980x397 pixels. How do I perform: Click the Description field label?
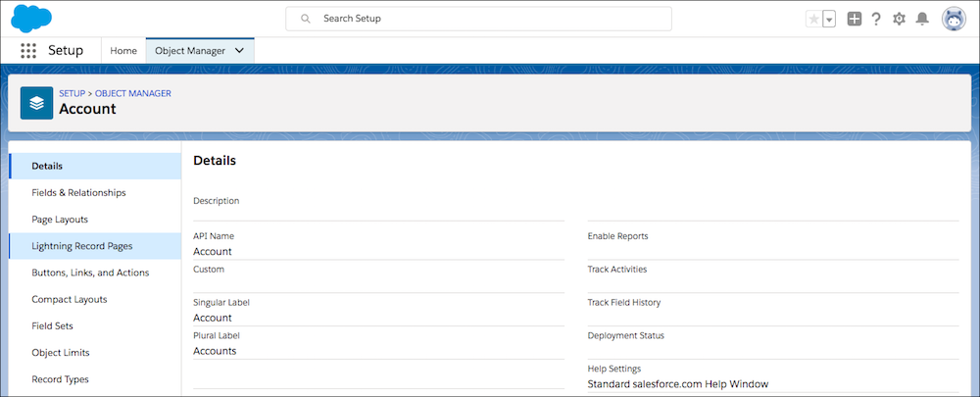(217, 201)
